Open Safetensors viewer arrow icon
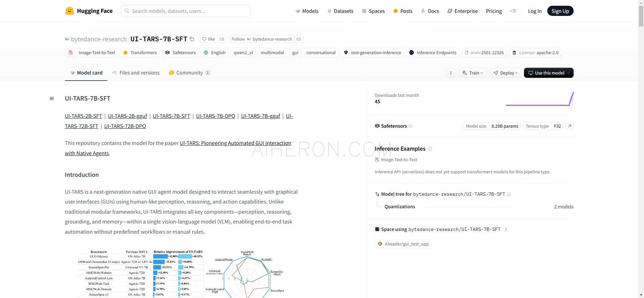 point(570,126)
